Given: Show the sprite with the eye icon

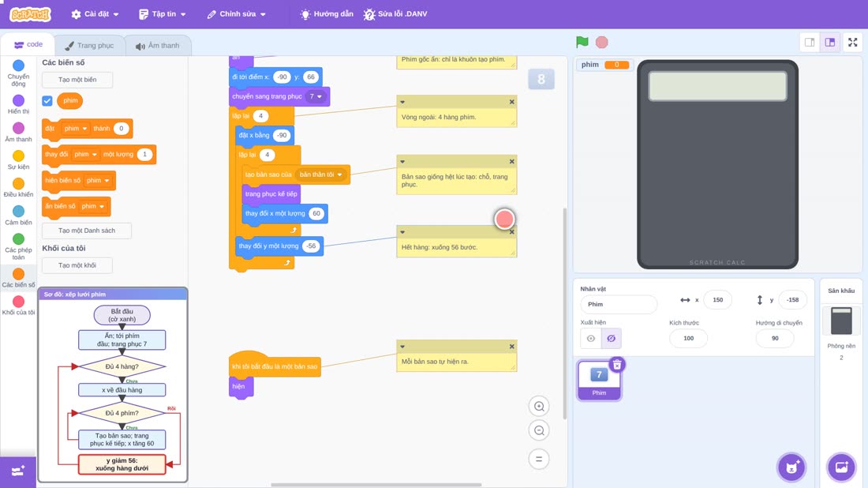Looking at the screenshot, I should point(591,339).
